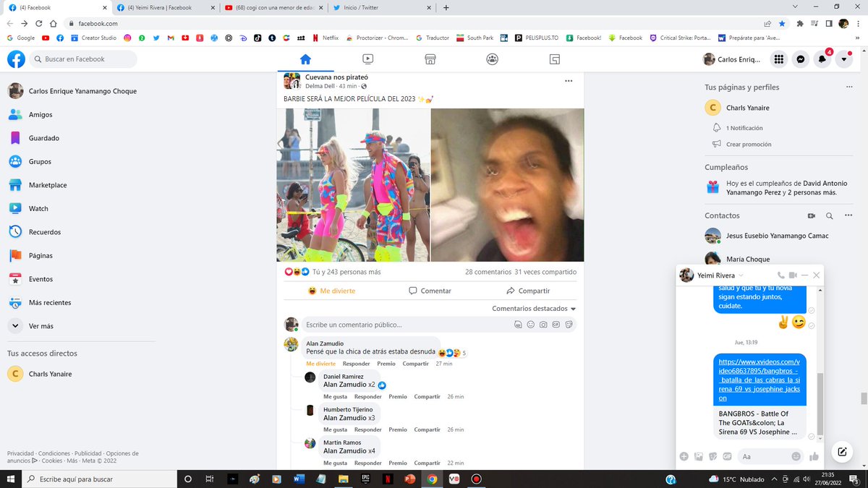Open the post options three-dot menu

[x=569, y=80]
